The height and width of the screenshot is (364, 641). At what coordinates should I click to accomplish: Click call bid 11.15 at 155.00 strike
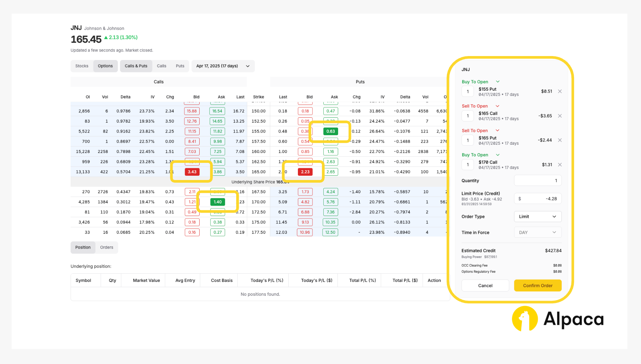(x=192, y=131)
